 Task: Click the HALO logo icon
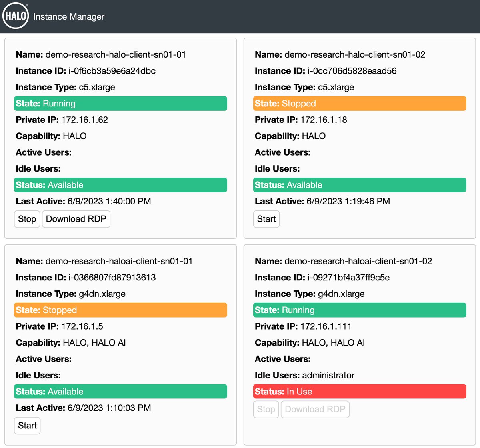pyautogui.click(x=16, y=16)
